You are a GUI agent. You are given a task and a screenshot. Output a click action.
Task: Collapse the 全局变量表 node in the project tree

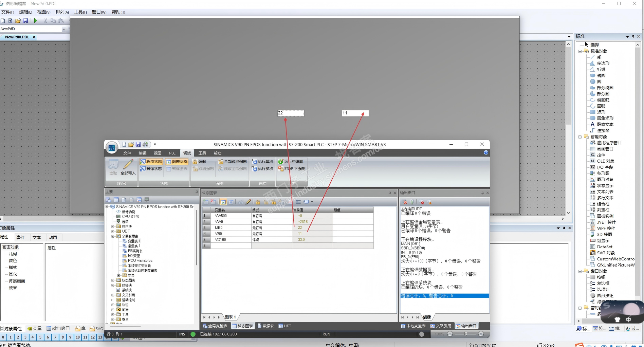113,236
